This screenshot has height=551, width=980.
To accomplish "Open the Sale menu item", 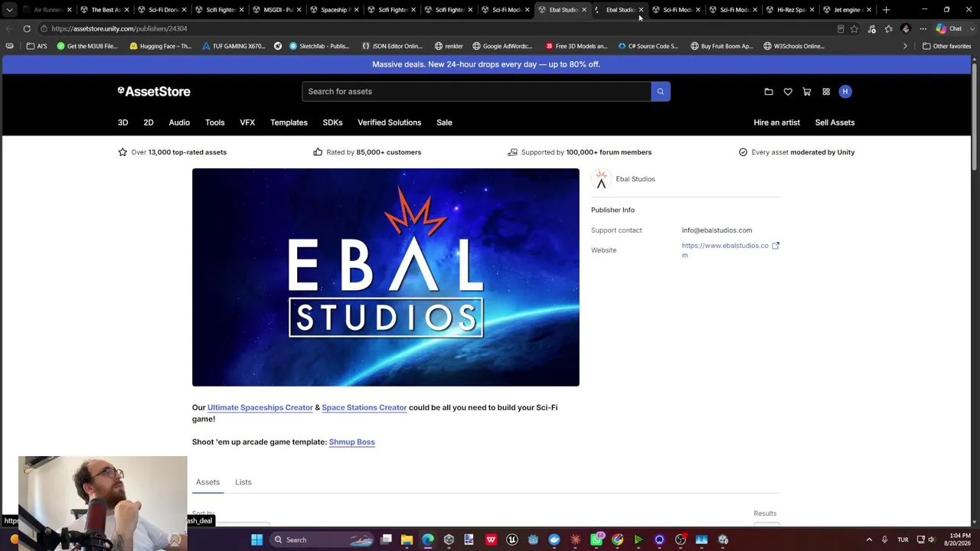I will [x=444, y=122].
